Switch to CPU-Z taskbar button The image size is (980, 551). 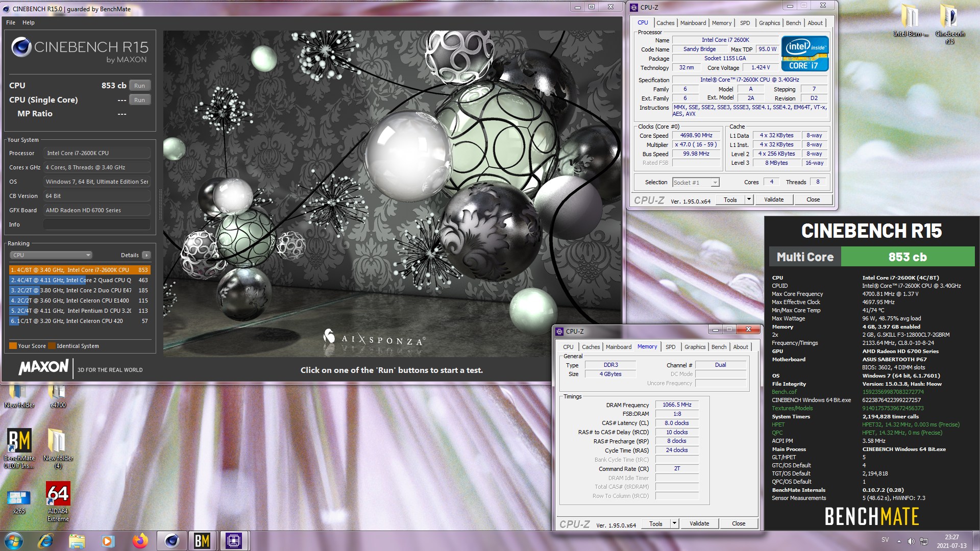pyautogui.click(x=234, y=541)
